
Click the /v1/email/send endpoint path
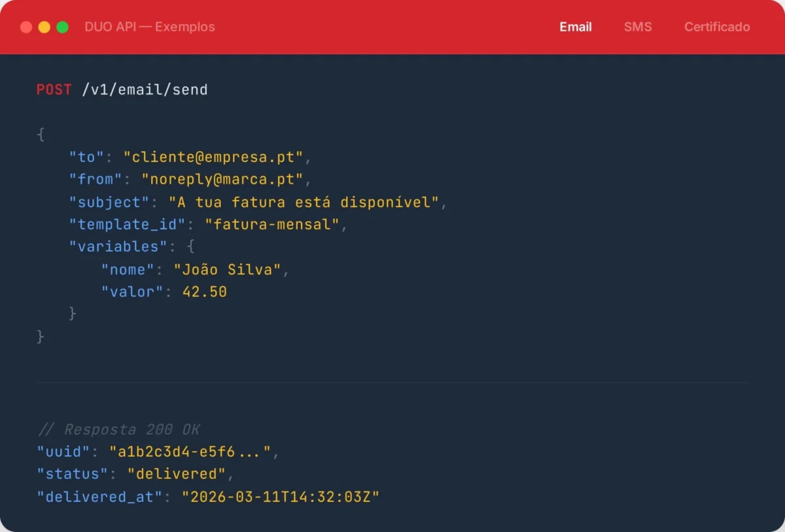(x=145, y=90)
